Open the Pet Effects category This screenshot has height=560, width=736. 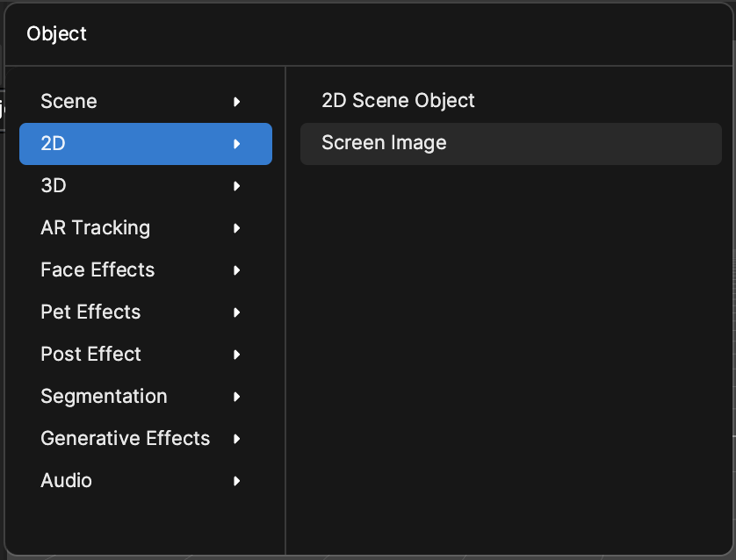tap(146, 312)
